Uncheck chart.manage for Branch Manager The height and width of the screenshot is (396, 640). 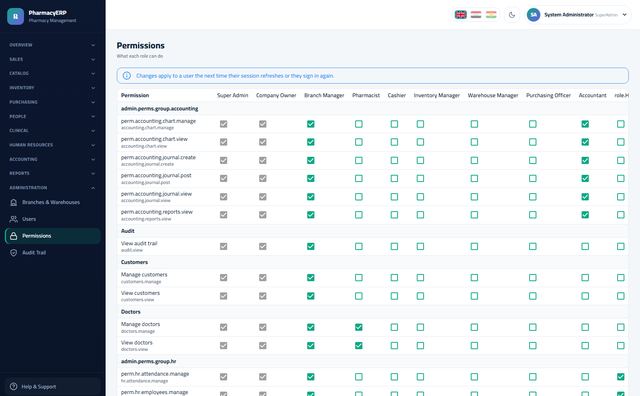coord(311,124)
